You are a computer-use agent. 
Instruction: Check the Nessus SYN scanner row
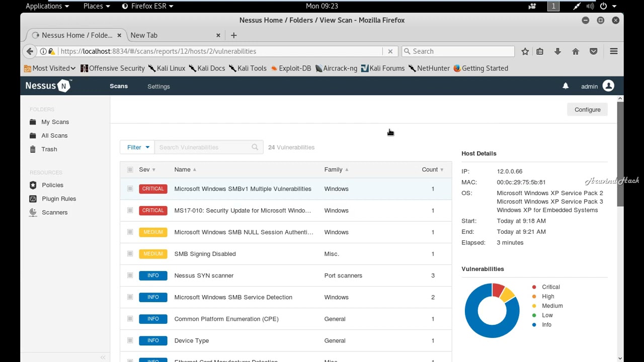click(x=130, y=275)
